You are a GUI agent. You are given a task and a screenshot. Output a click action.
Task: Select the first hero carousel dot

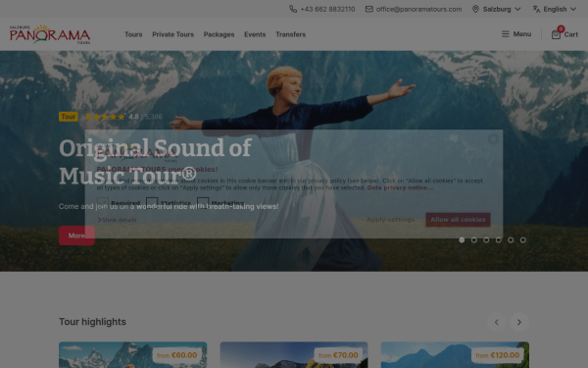(x=462, y=240)
